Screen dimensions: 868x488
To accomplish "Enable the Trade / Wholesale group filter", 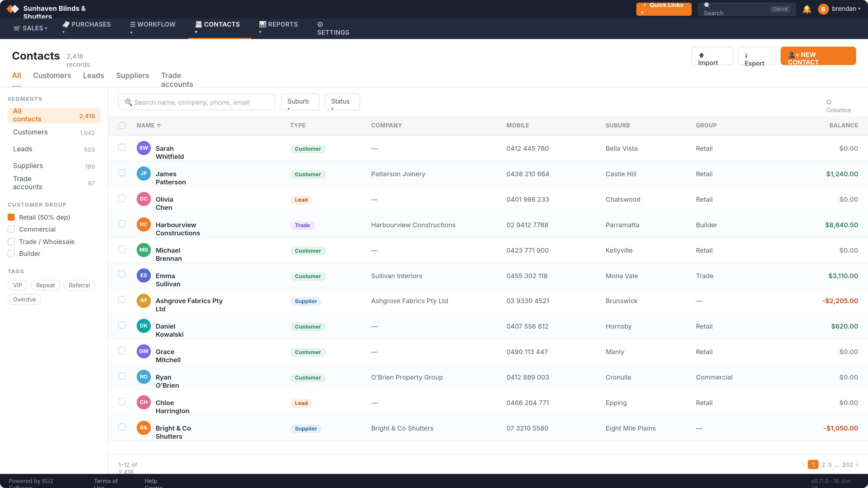I will tap(11, 242).
